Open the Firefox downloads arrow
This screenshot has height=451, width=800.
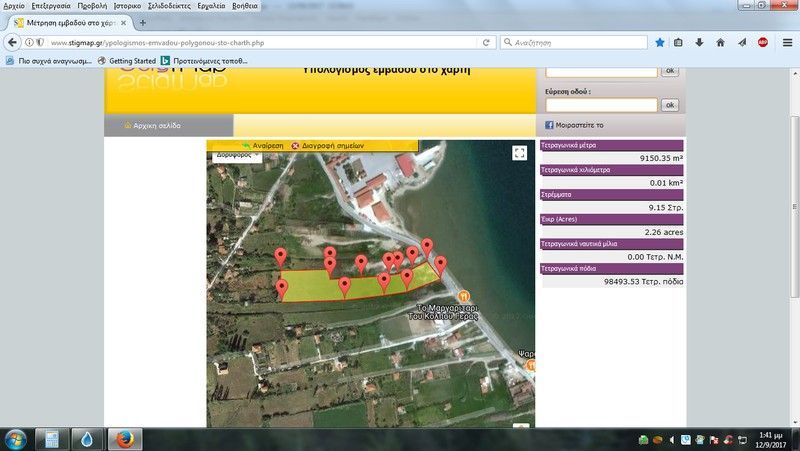[699, 43]
